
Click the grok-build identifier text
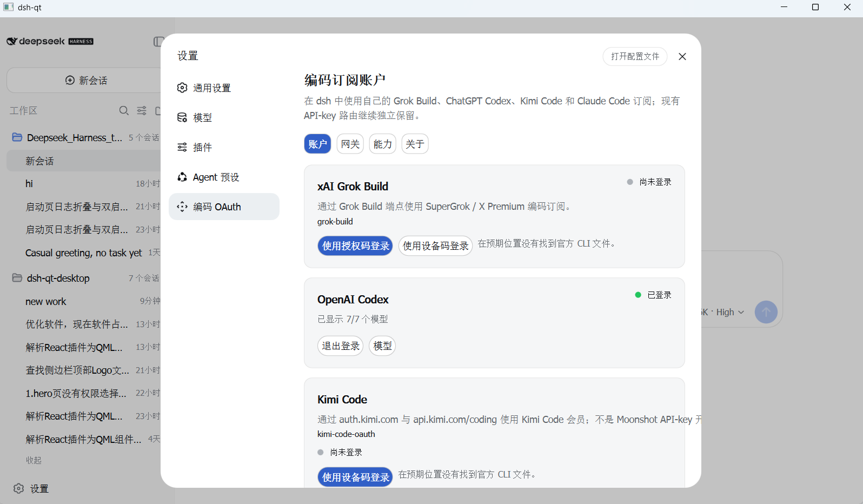coord(335,221)
